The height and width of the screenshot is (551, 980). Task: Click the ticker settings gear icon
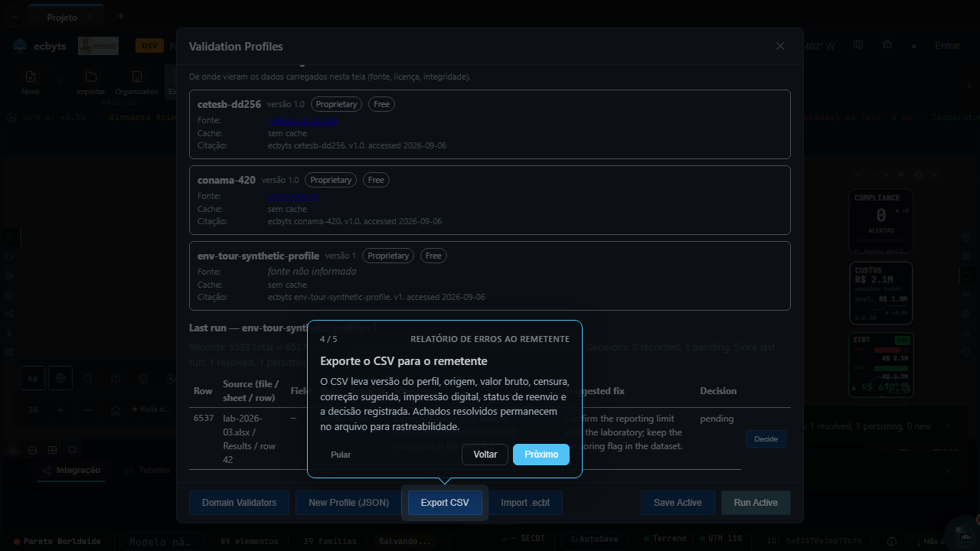tap(11, 118)
